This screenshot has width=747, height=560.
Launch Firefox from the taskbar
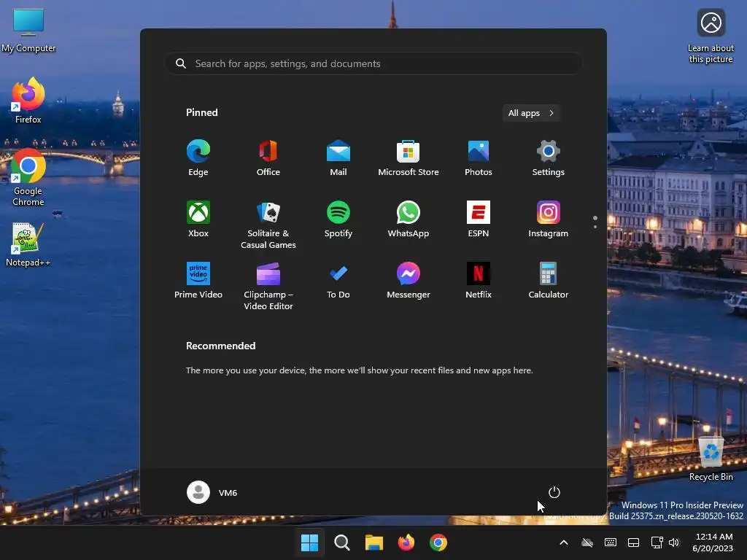(406, 542)
